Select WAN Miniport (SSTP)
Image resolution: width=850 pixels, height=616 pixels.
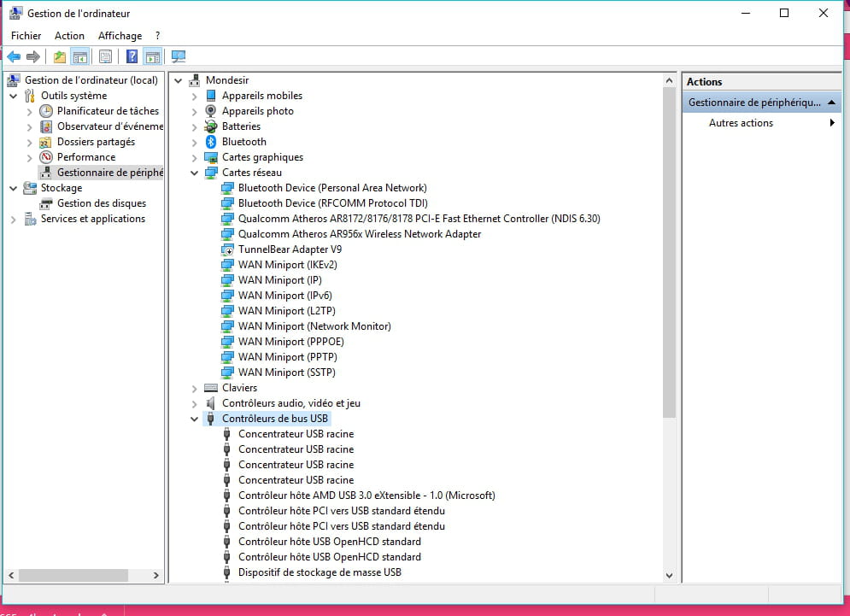(287, 373)
